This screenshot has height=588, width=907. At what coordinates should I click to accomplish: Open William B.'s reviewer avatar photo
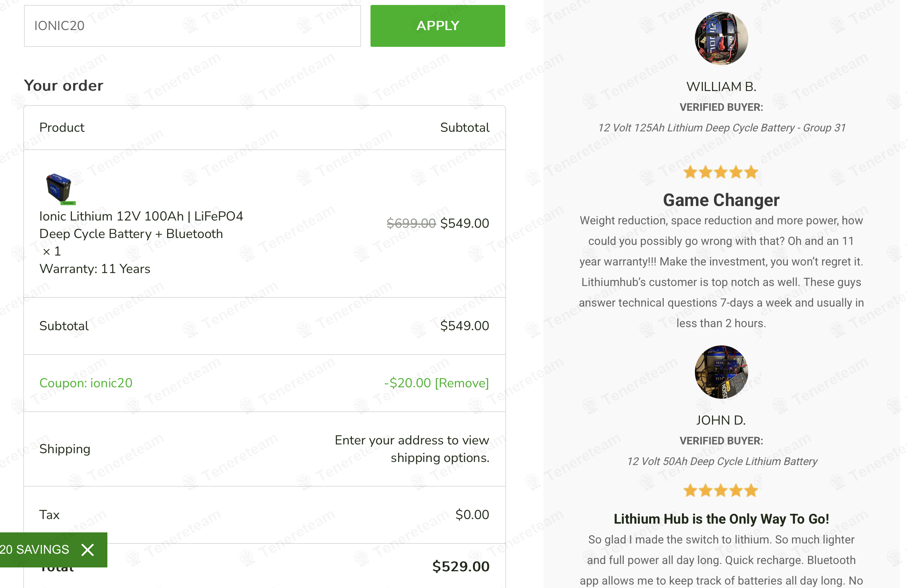pyautogui.click(x=721, y=39)
